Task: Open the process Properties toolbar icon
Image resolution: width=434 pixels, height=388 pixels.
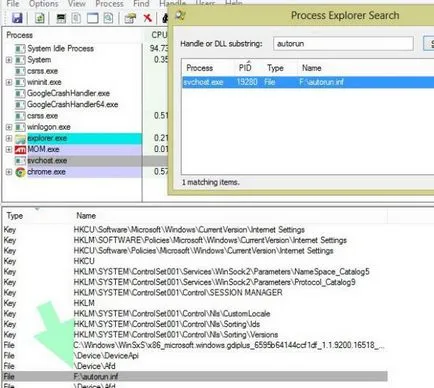Action: point(130,18)
